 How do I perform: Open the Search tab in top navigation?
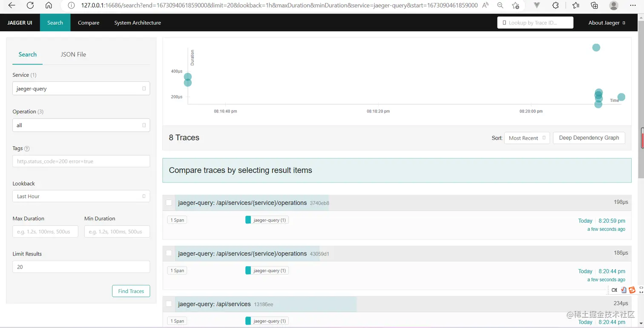55,23
